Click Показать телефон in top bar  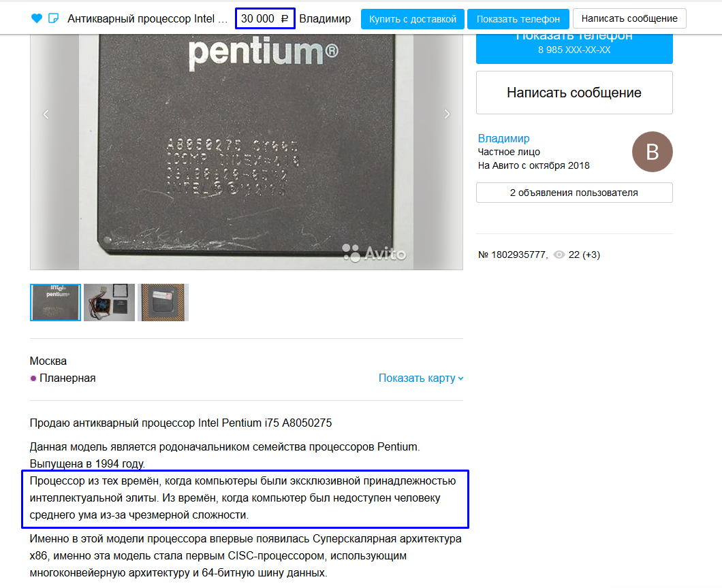pyautogui.click(x=518, y=19)
